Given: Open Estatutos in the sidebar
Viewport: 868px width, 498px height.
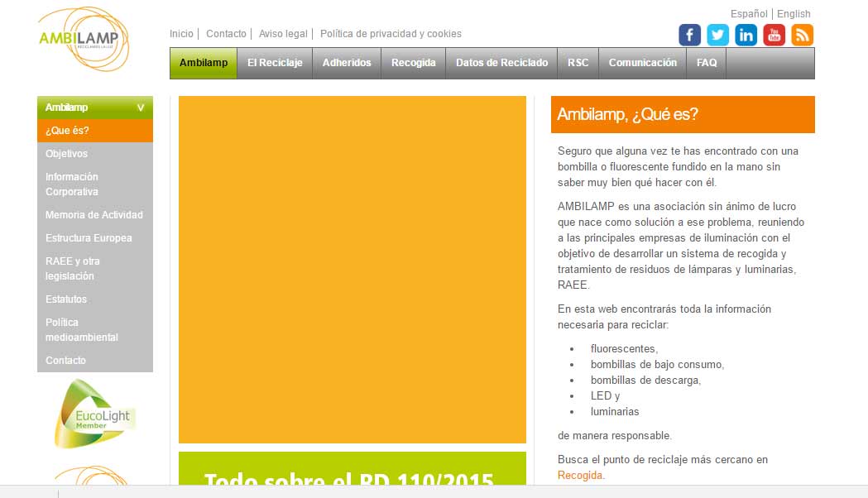Looking at the screenshot, I should (x=94, y=299).
